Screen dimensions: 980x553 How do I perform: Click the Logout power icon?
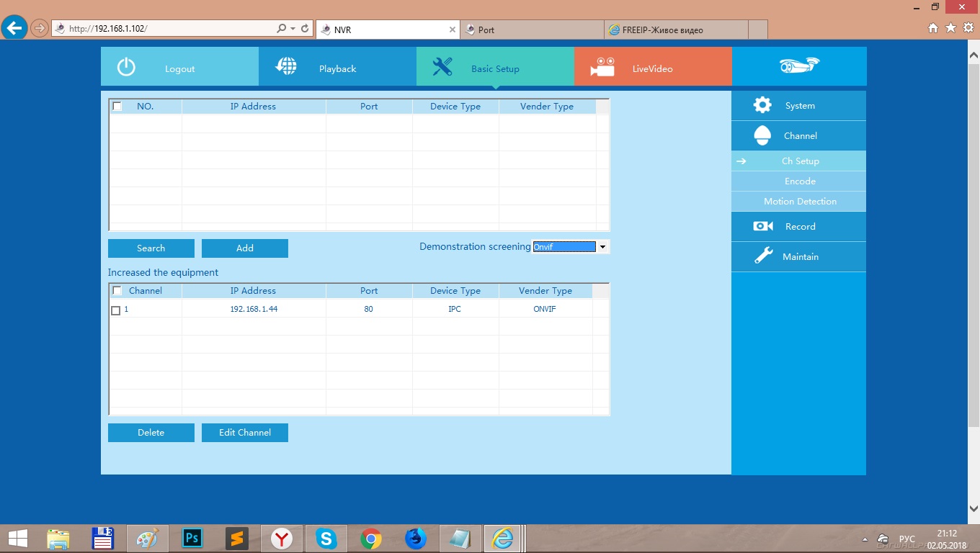coord(126,67)
